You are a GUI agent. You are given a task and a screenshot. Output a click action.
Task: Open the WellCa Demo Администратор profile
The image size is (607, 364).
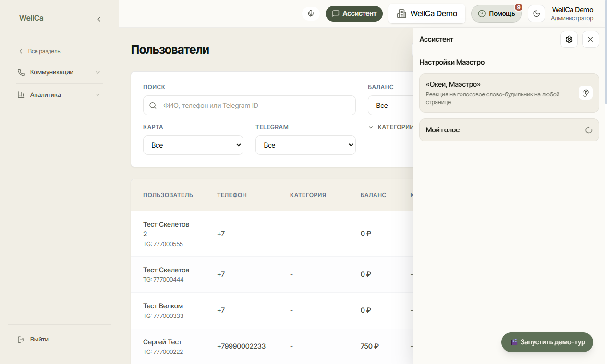[572, 13]
